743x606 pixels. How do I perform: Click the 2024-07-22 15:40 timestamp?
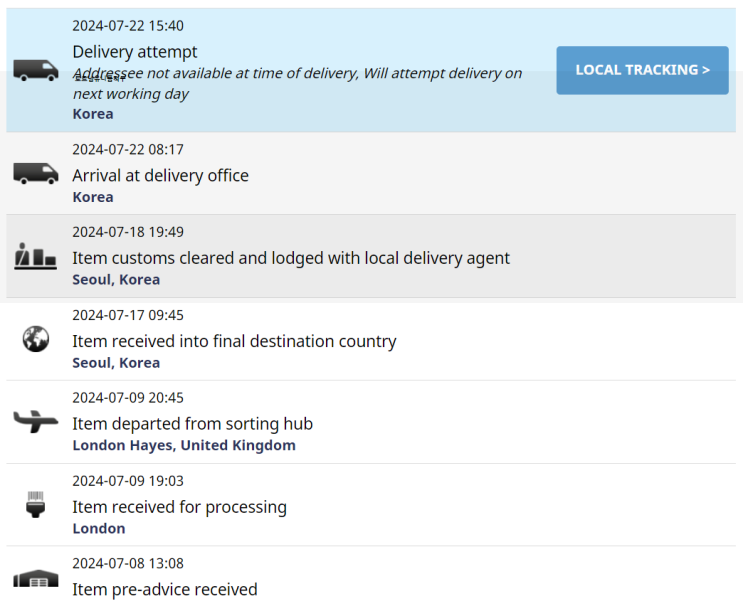click(128, 26)
